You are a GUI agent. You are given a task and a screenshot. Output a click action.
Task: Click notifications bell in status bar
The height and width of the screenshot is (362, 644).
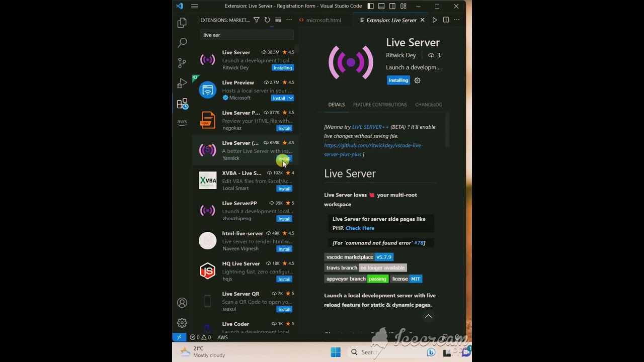pyautogui.click(x=457, y=337)
